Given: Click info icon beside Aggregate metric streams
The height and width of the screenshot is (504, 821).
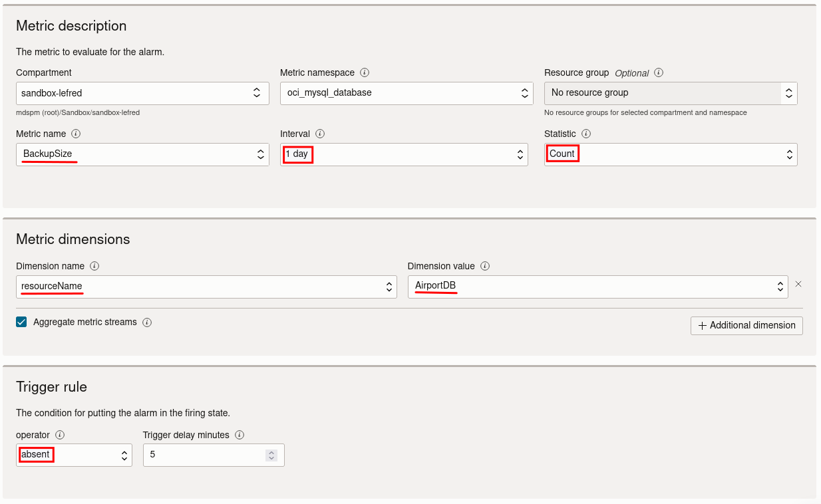Looking at the screenshot, I should (x=147, y=322).
